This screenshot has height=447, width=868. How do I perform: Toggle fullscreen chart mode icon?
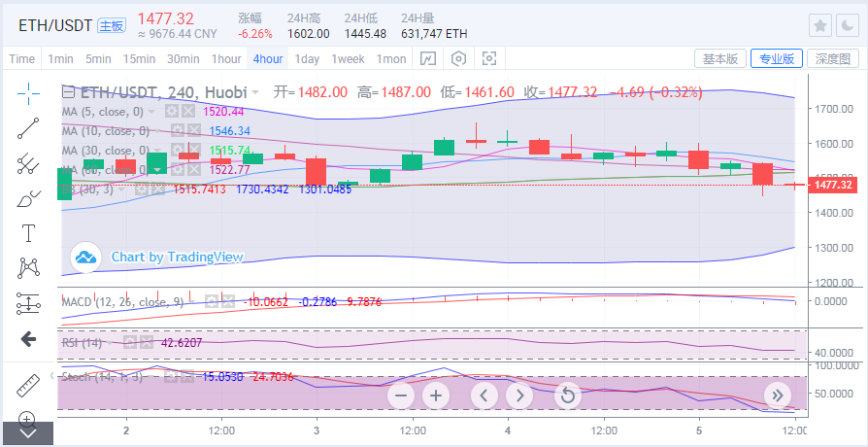[489, 58]
